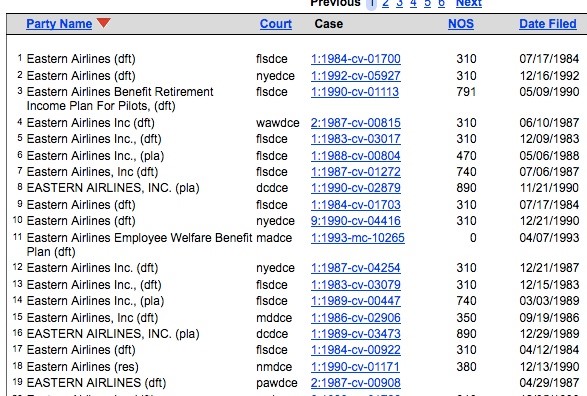Image resolution: width=587 pixels, height=396 pixels.
Task: Click date filed 04/29/1987
Action: pyautogui.click(x=549, y=383)
